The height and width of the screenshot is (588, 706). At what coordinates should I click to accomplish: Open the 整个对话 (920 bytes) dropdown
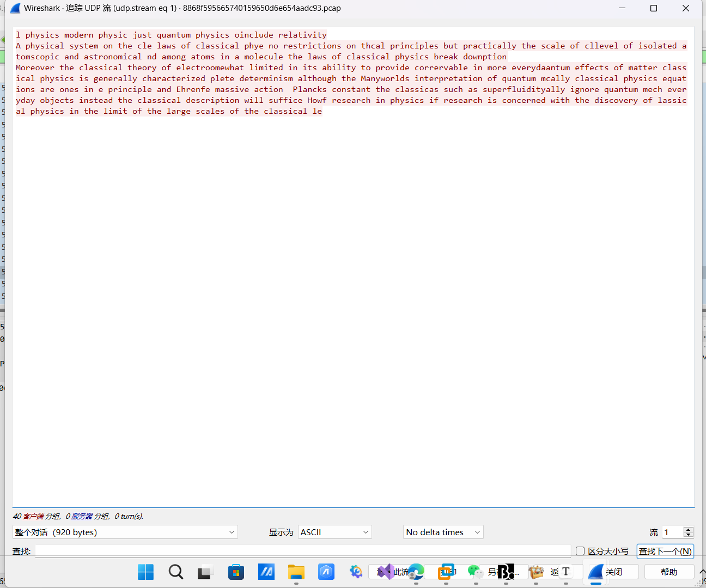[125, 532]
